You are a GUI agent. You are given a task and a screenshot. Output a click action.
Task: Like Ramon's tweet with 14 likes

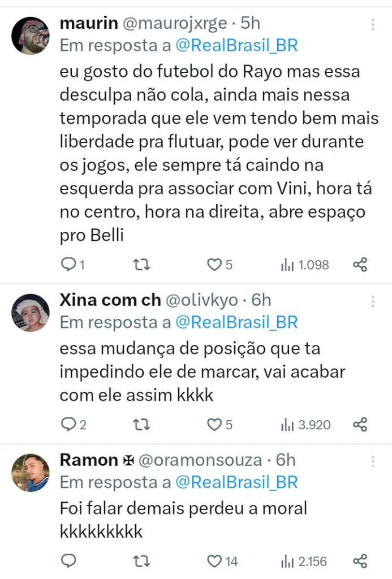pos(214,561)
